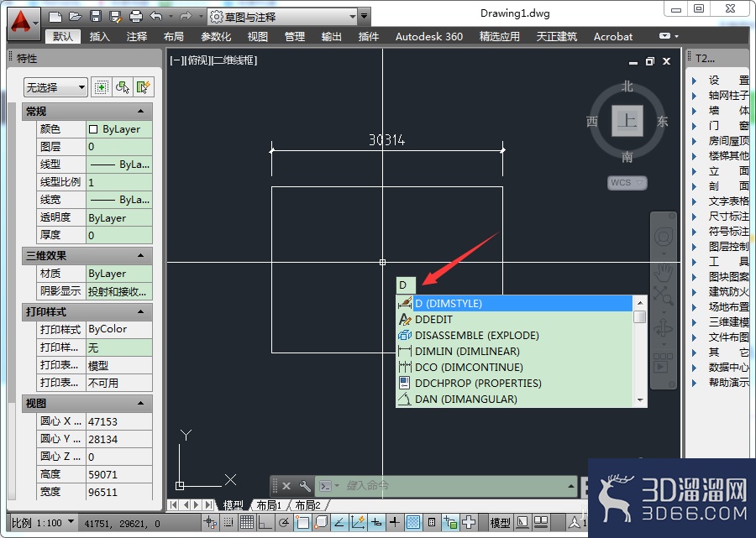This screenshot has height=538, width=756.
Task: Click the steering wheel icon on navigation bar
Action: (664, 237)
